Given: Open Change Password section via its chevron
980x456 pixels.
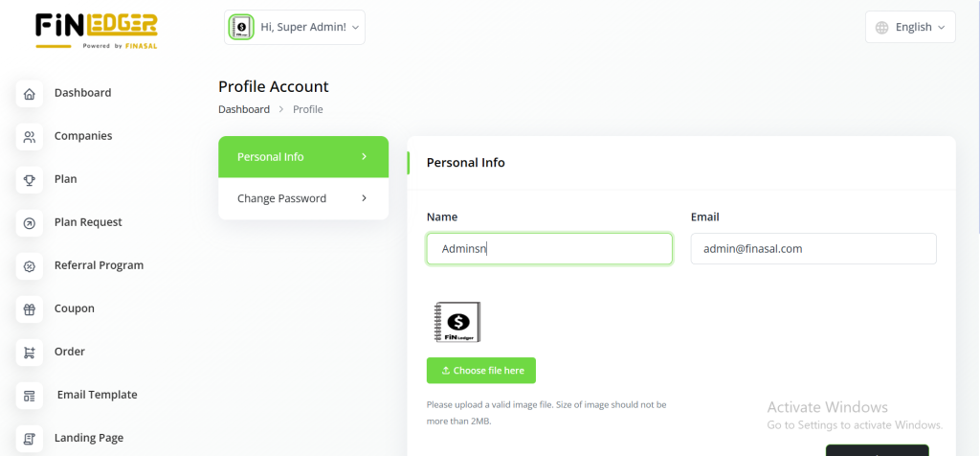Looking at the screenshot, I should pos(365,199).
